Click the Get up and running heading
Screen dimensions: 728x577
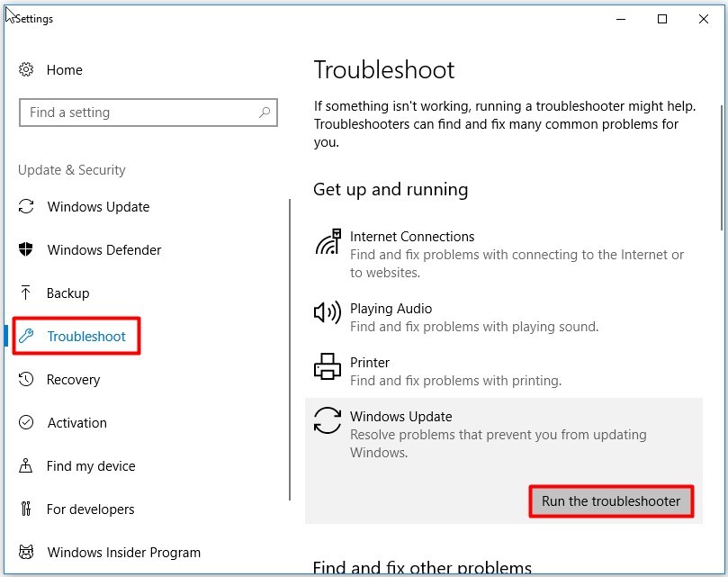coord(391,190)
